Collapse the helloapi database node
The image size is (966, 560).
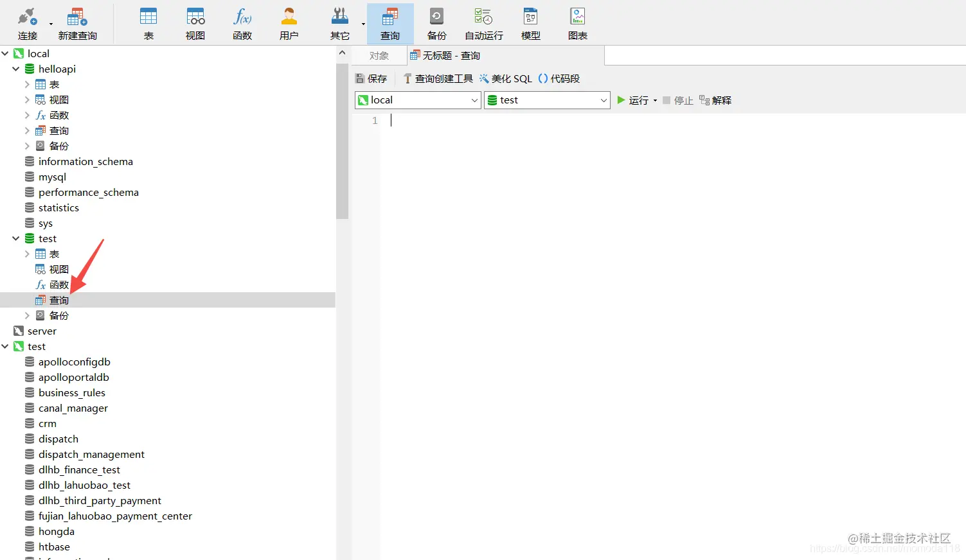[x=16, y=69]
